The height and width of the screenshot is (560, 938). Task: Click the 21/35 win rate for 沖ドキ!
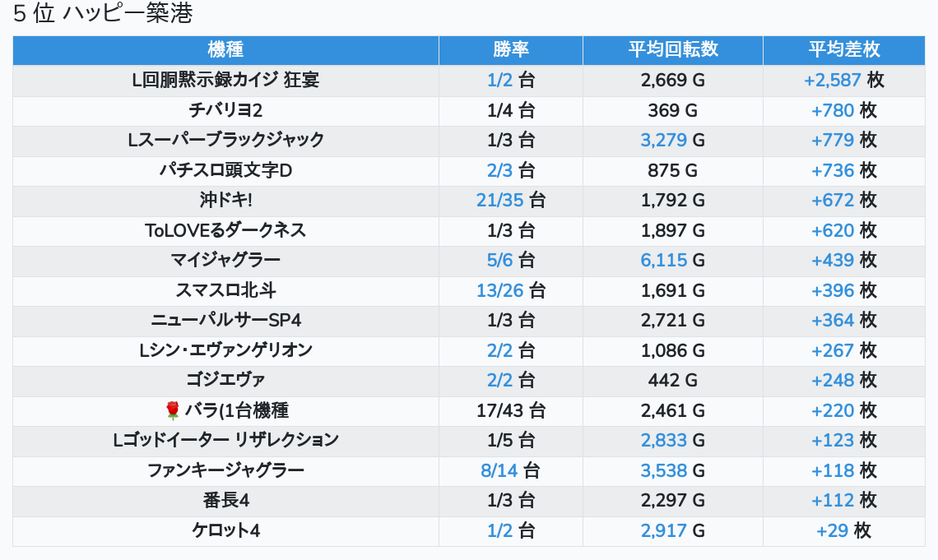pos(500,200)
